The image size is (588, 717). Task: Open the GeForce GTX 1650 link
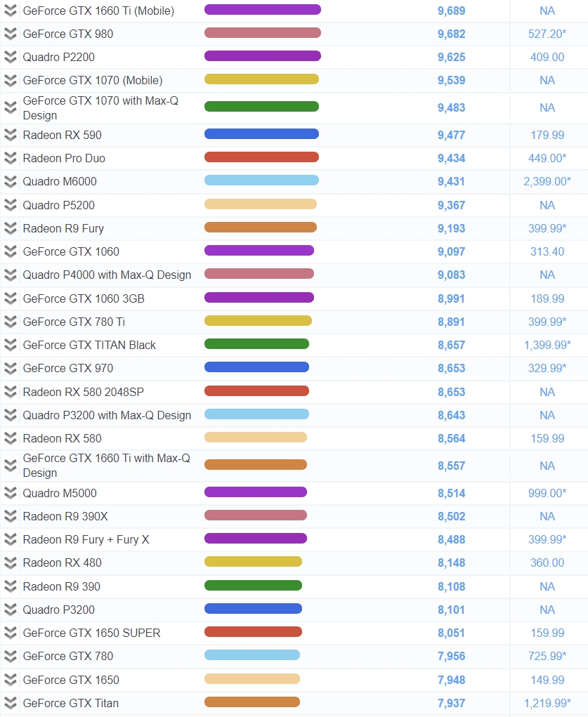point(71,680)
